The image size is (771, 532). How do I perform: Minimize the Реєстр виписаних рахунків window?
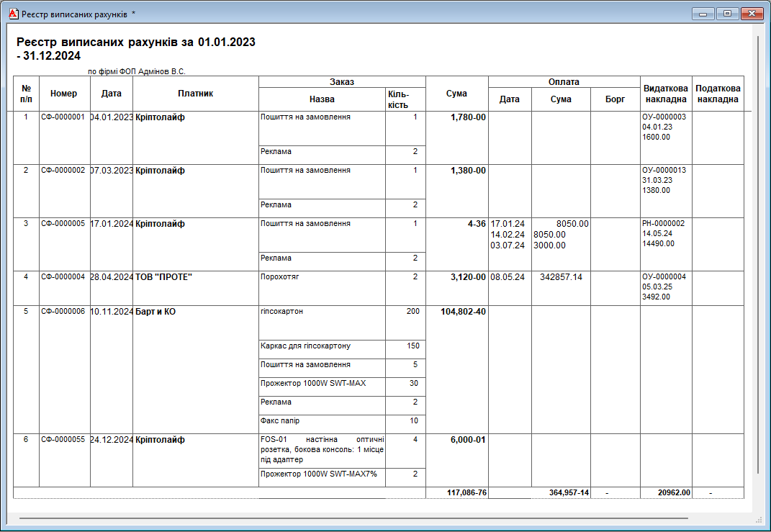(703, 14)
